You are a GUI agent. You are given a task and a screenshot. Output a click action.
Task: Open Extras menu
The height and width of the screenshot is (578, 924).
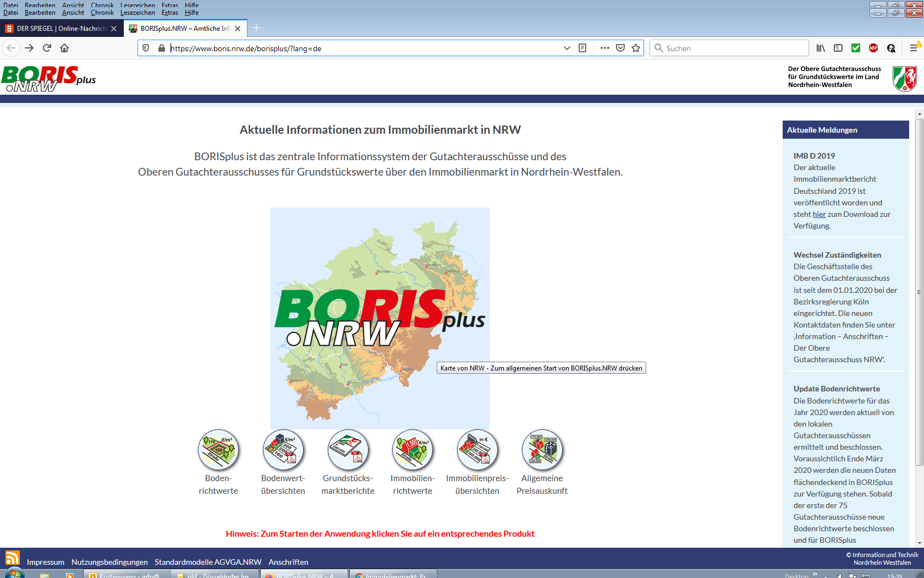pos(170,13)
